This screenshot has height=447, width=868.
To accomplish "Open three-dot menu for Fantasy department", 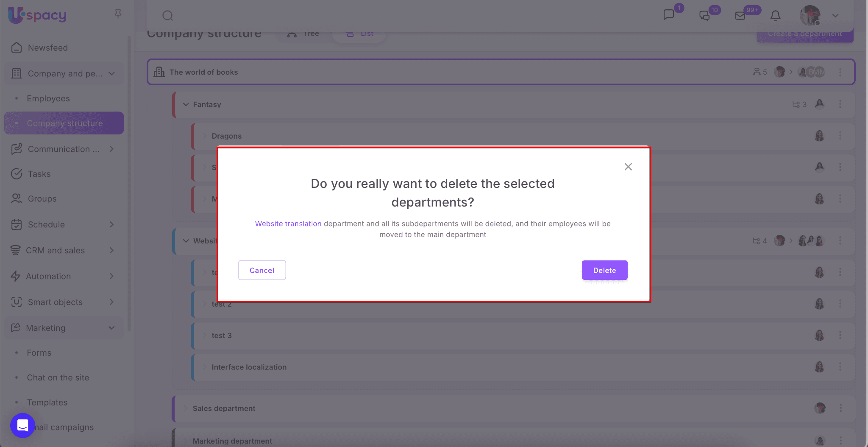I will click(x=840, y=104).
